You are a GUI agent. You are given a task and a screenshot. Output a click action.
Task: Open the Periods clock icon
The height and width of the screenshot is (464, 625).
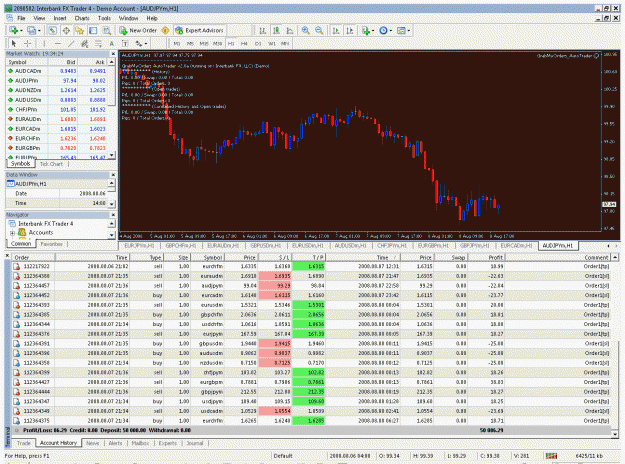[383, 30]
